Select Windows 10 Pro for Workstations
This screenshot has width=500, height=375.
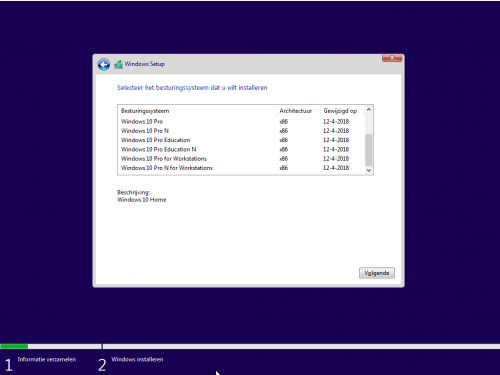[x=241, y=159]
